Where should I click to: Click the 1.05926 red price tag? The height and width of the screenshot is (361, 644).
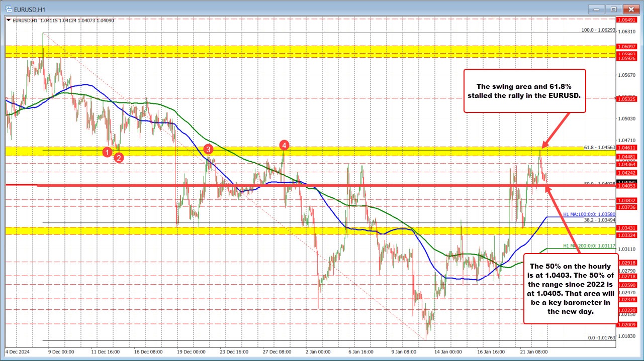(x=628, y=58)
